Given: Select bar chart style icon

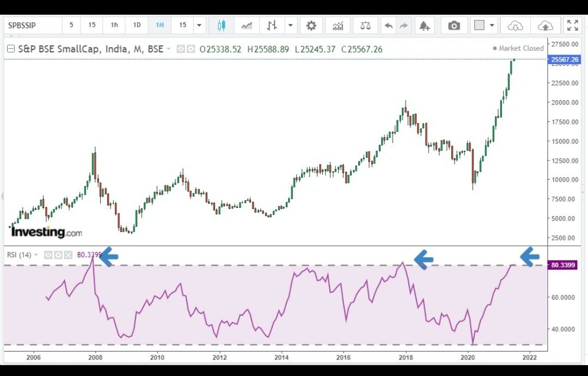Looking at the screenshot, I should (272, 26).
